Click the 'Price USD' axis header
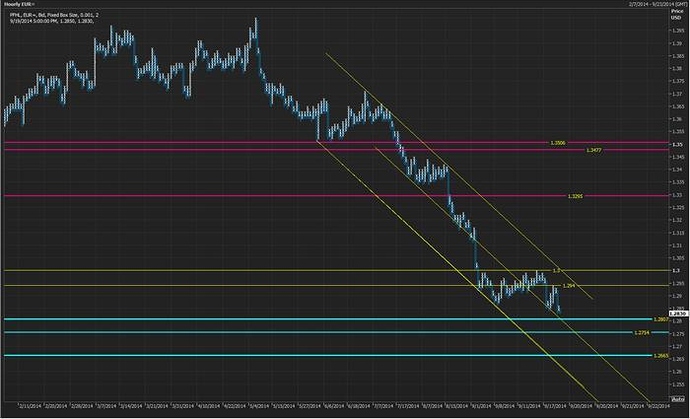Image resolution: width=690 pixels, height=419 pixels. 677,14
